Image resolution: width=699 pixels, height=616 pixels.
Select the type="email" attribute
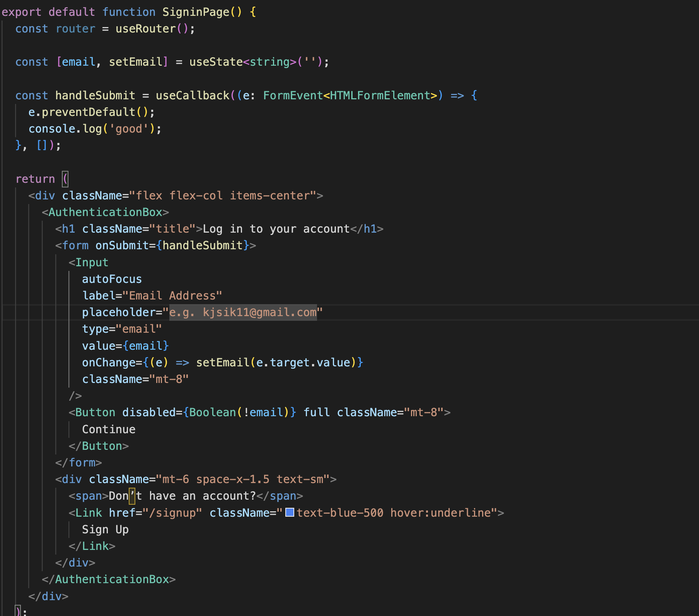122,328
